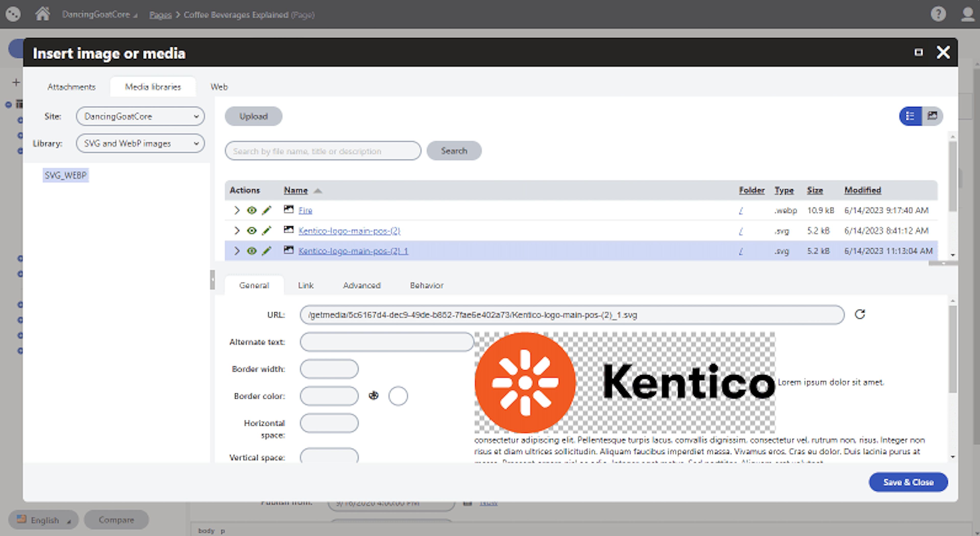
Task: Click the Alternate text input field
Action: coord(387,342)
